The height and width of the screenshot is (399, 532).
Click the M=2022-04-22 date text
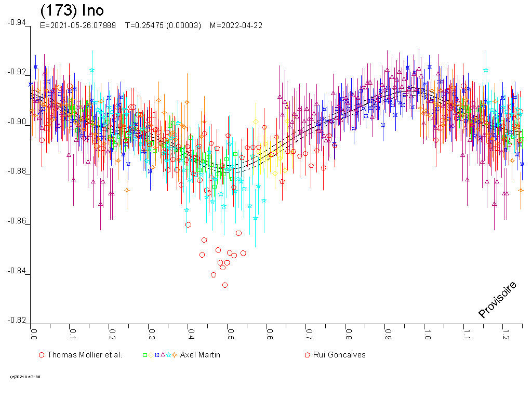(235, 25)
